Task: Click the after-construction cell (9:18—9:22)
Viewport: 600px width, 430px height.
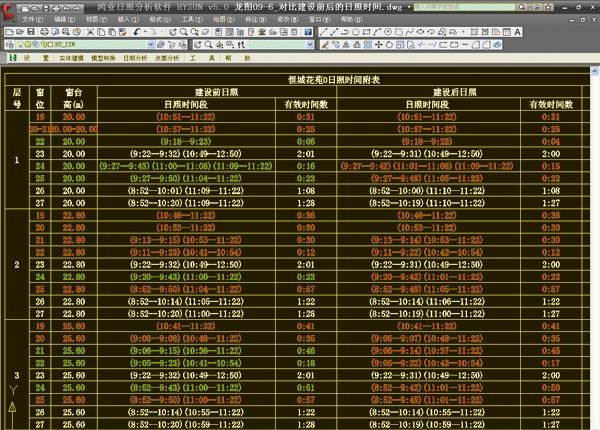Action: point(427,142)
